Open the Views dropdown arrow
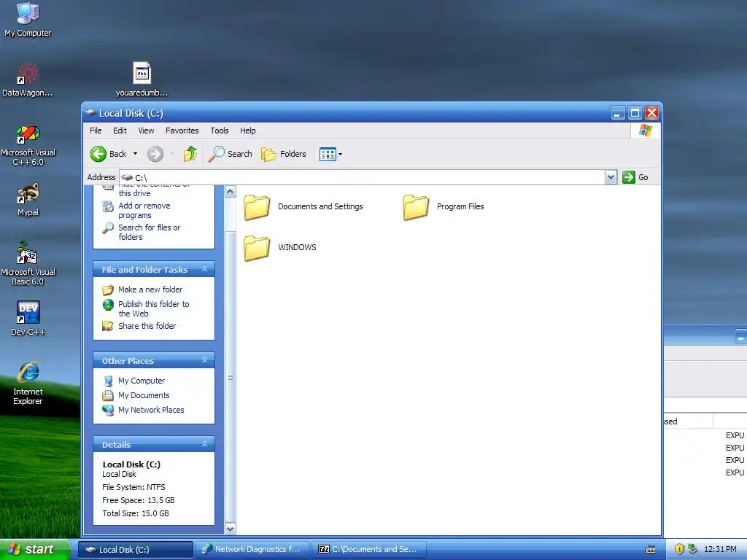The height and width of the screenshot is (560, 747). point(340,155)
